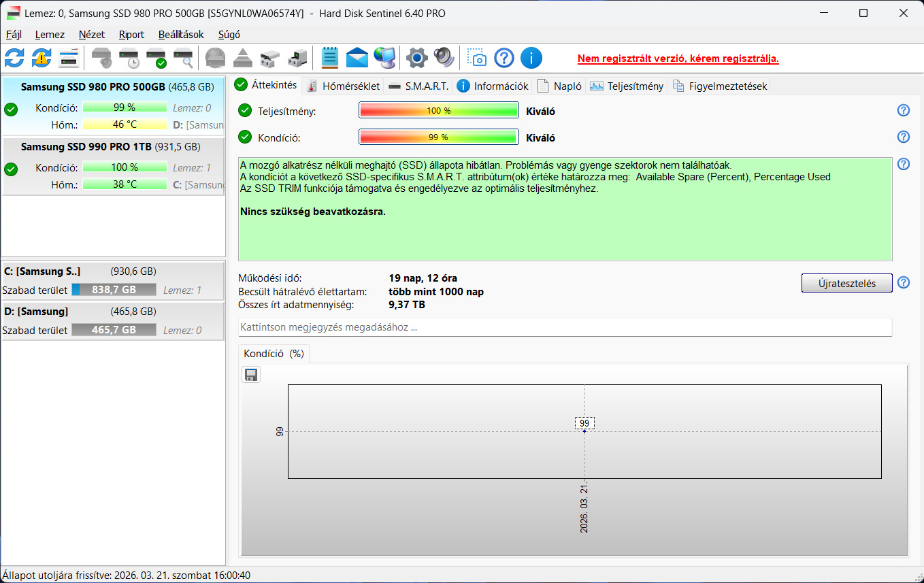Click help icon next to Újratesztelés button
Viewport: 924px width, 583px height.
904,282
